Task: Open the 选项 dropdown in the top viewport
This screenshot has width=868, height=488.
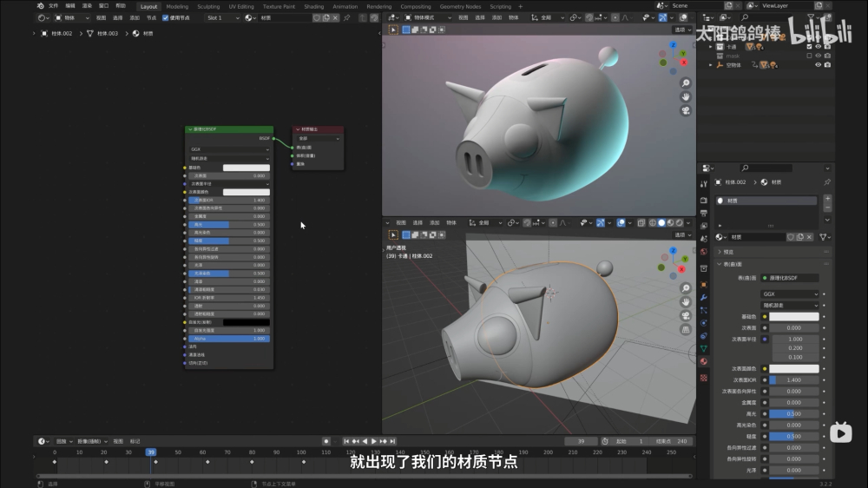Action: [681, 30]
